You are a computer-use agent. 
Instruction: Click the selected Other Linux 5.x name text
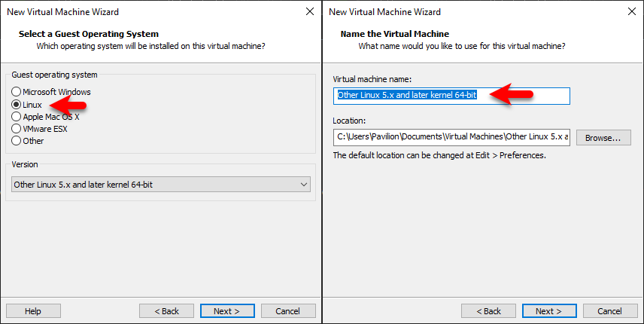[x=406, y=96]
